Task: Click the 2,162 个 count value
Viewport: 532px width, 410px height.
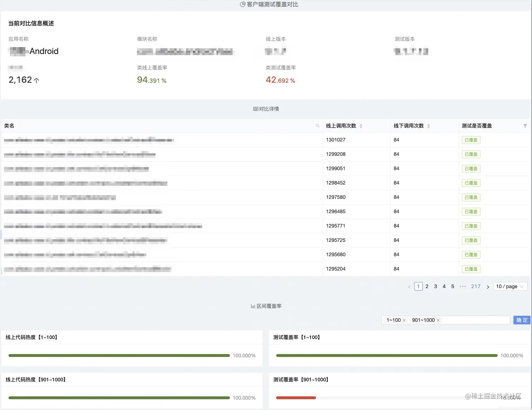Action: point(24,80)
